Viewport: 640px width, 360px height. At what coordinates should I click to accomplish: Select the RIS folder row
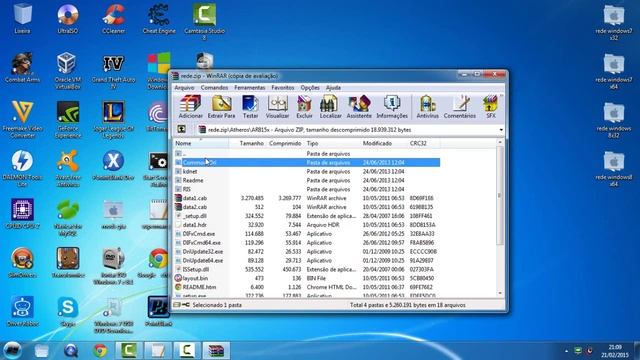pos(307,189)
